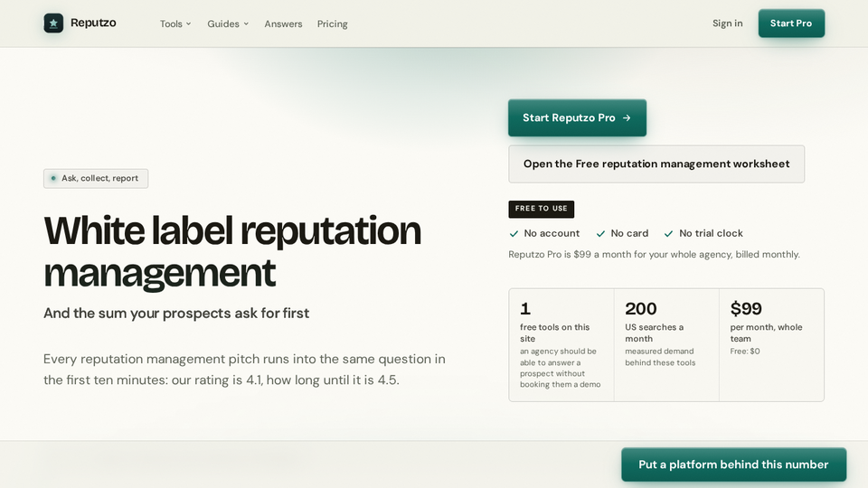Click the '200' US searches stat
The image size is (868, 488).
click(640, 308)
